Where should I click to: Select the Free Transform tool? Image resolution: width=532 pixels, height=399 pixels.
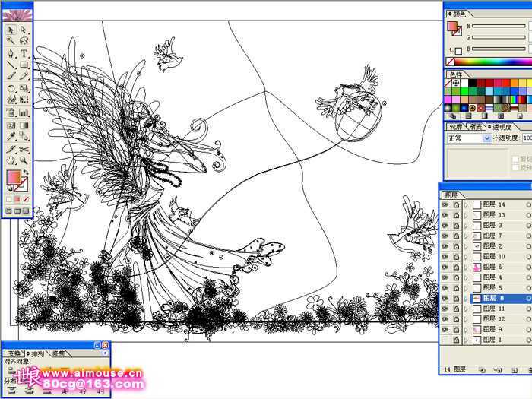pyautogui.click(x=24, y=100)
